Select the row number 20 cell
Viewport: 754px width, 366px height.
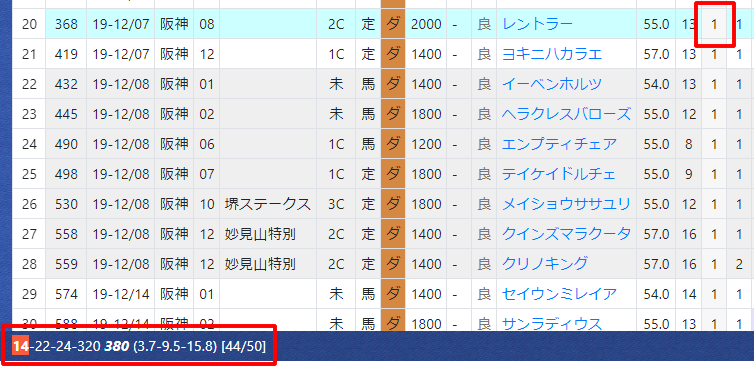tap(29, 24)
